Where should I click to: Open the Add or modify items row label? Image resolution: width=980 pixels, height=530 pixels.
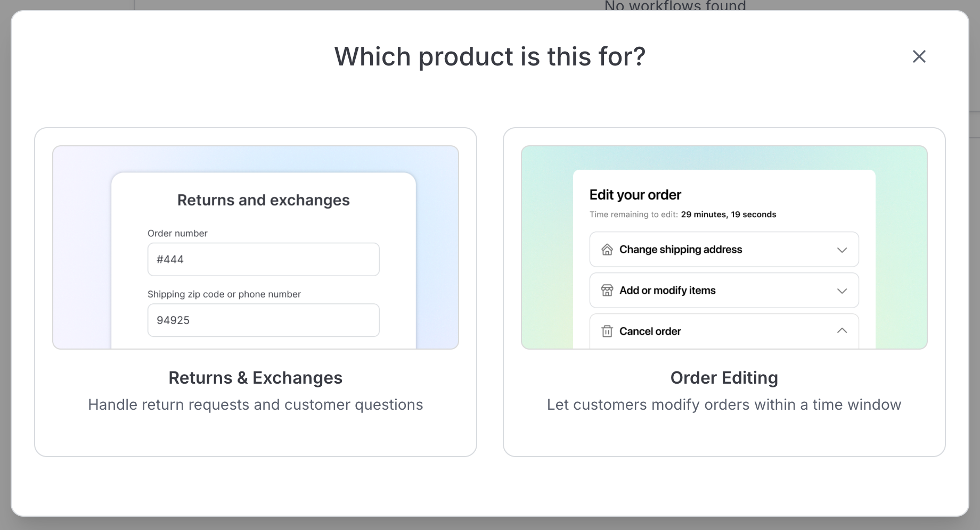667,291
